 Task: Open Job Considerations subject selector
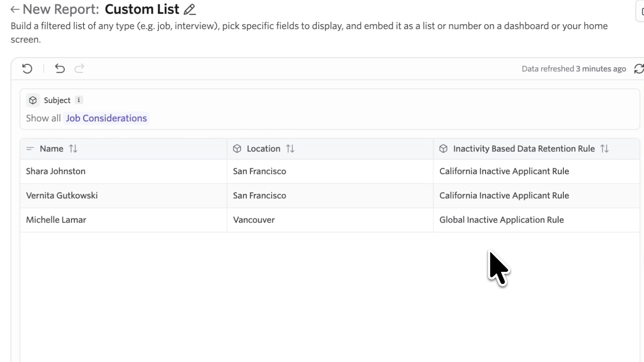[x=106, y=118]
